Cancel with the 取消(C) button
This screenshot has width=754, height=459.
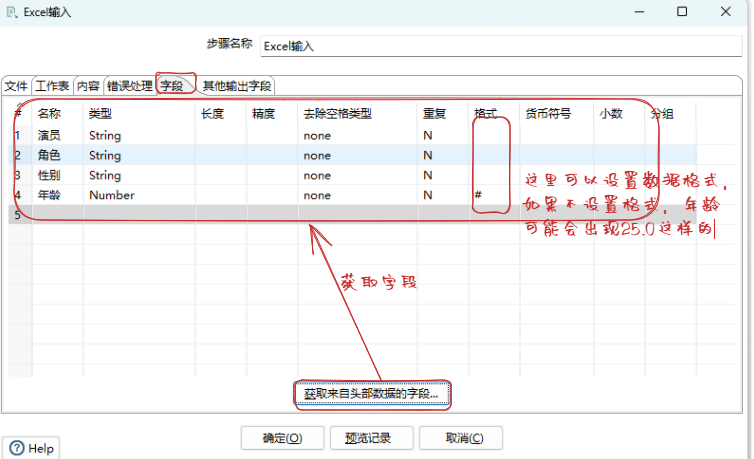pyautogui.click(x=461, y=438)
